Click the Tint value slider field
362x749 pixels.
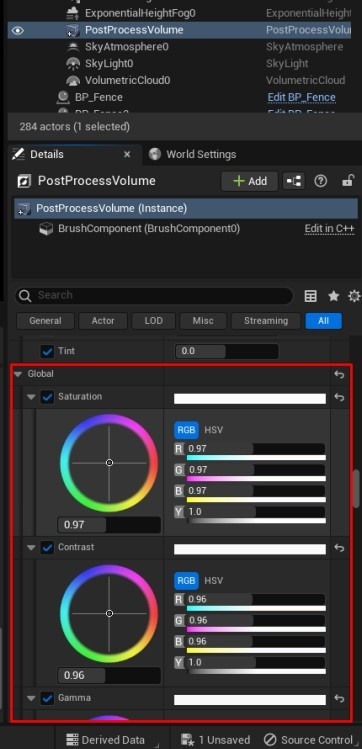(x=227, y=352)
